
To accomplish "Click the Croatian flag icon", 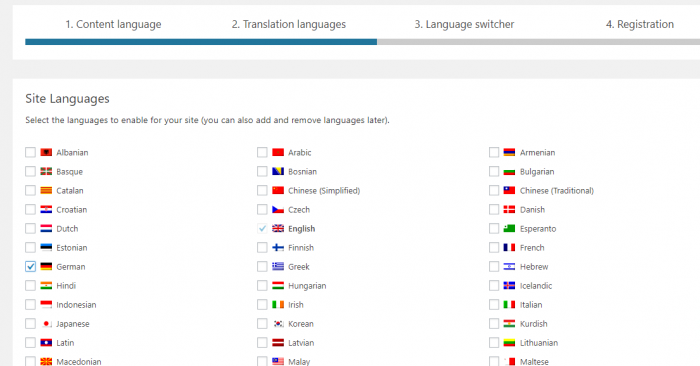I will 46,209.
